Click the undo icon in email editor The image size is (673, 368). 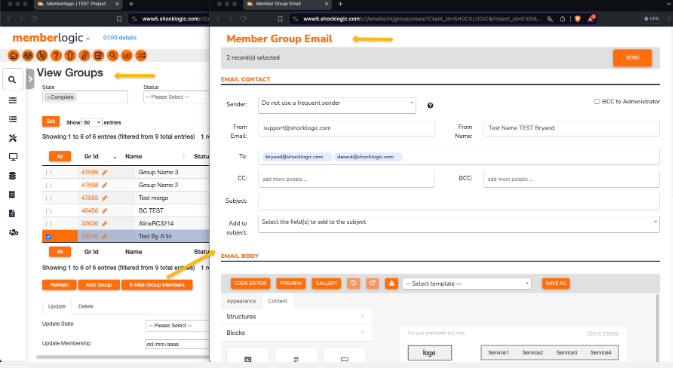(354, 283)
